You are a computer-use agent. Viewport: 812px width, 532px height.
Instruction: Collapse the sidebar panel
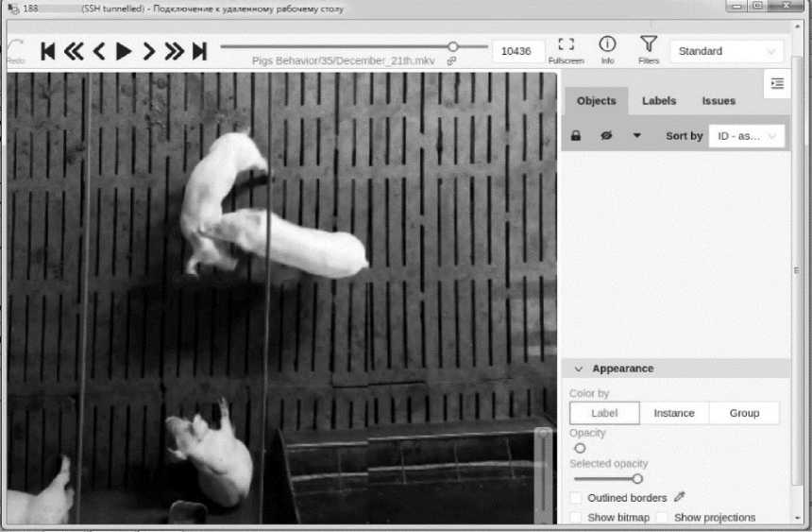(777, 83)
